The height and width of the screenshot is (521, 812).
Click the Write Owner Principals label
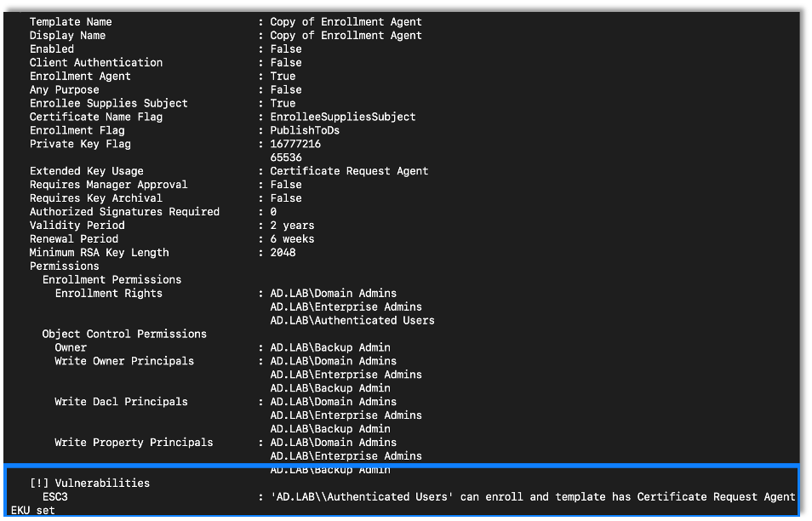point(124,361)
